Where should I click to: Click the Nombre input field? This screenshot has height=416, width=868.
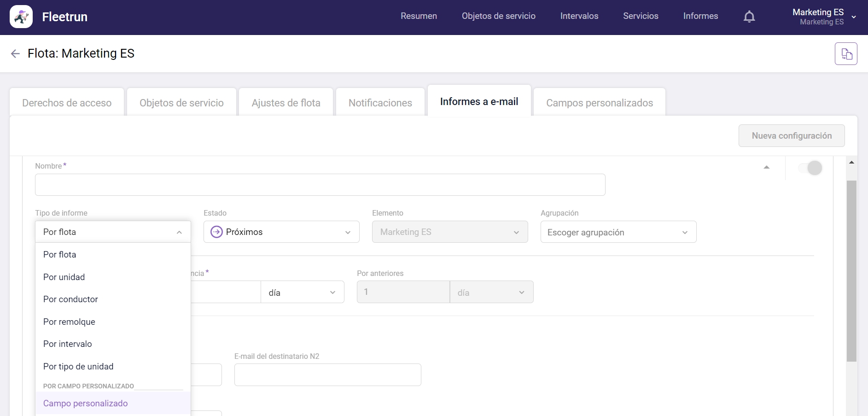tap(320, 184)
